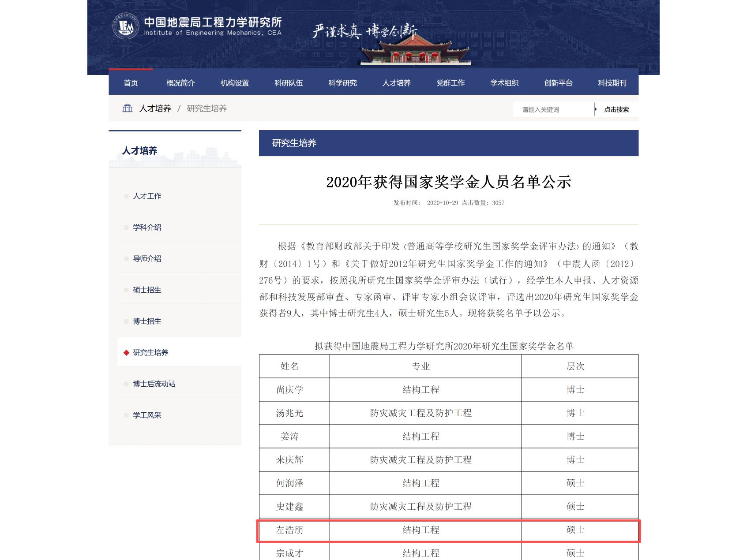
Task: Select 导师介绍 in the sidebar
Action: tap(146, 258)
